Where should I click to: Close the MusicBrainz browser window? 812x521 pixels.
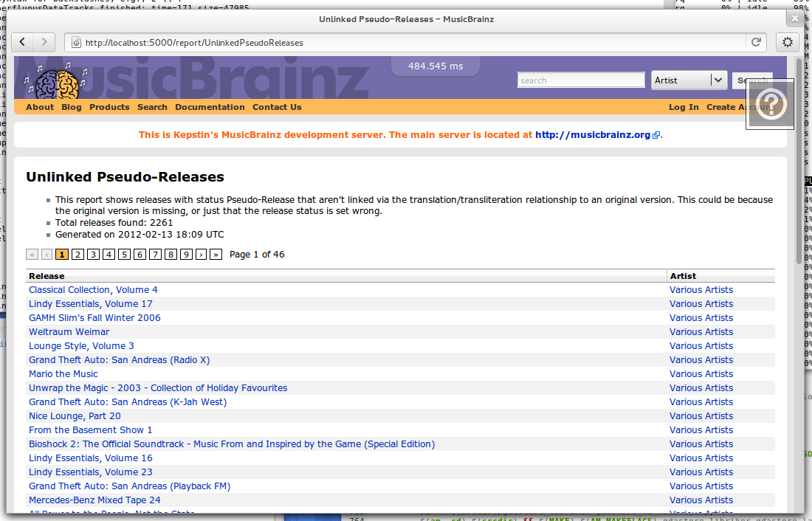(x=795, y=18)
